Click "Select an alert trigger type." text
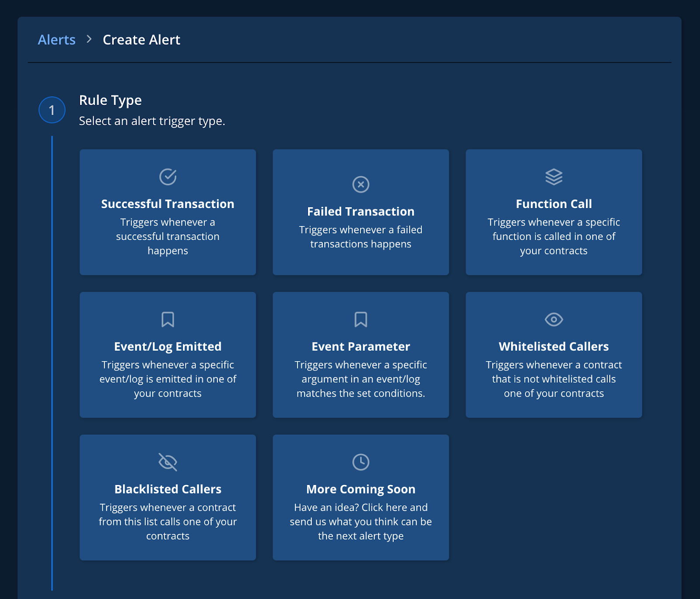Screen dimensions: 700x599 point(152,121)
